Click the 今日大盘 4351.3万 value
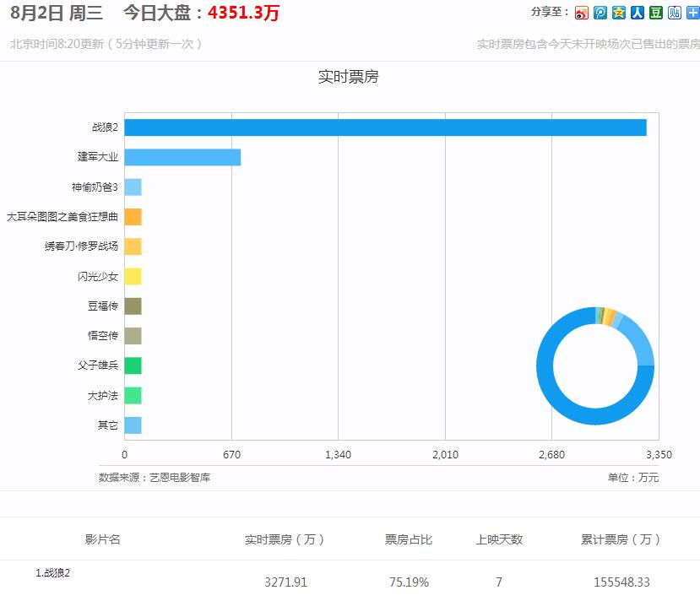Image resolution: width=700 pixels, height=601 pixels. point(243,13)
